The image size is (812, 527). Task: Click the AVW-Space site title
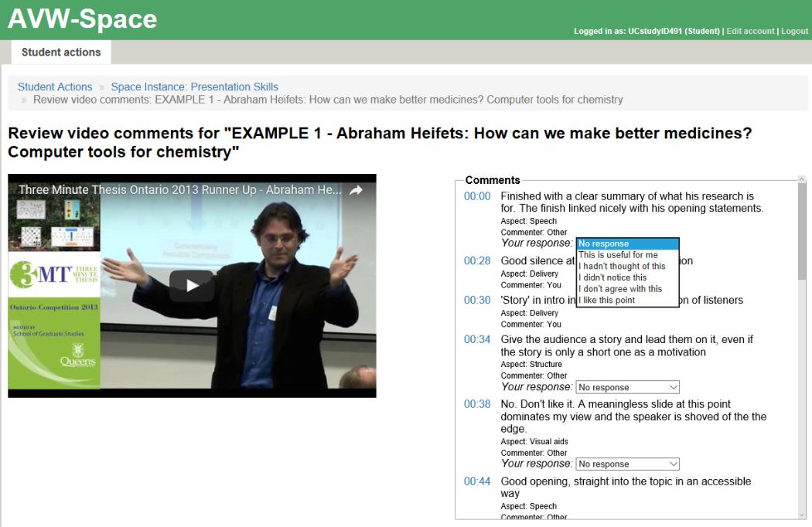click(82, 19)
